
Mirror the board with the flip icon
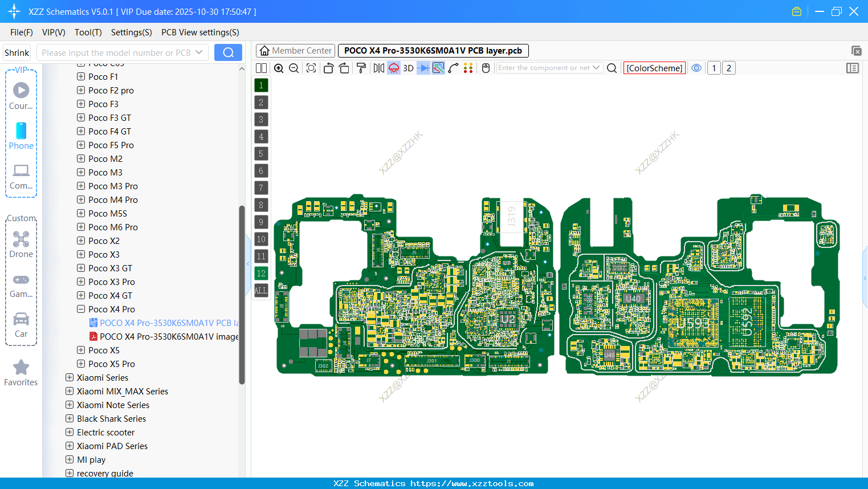pos(379,68)
